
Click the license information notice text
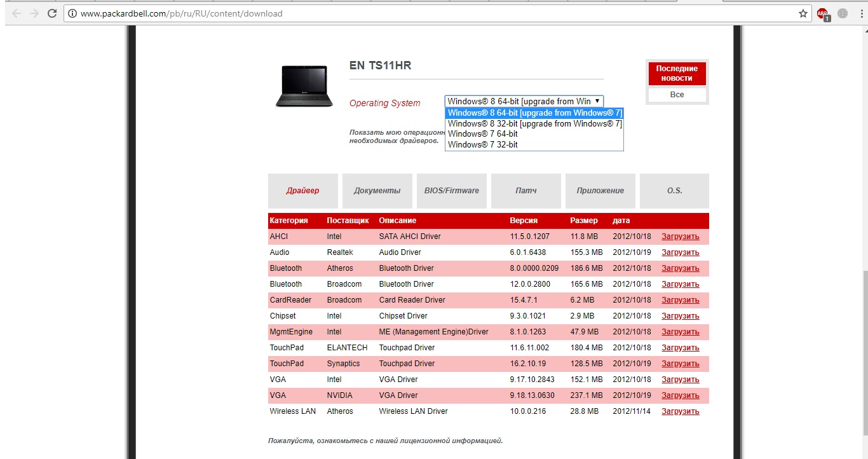pos(385,441)
